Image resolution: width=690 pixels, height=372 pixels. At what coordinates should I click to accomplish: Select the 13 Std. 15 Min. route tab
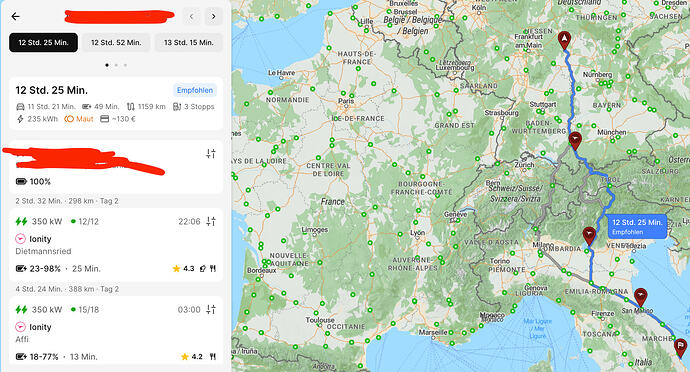click(189, 43)
